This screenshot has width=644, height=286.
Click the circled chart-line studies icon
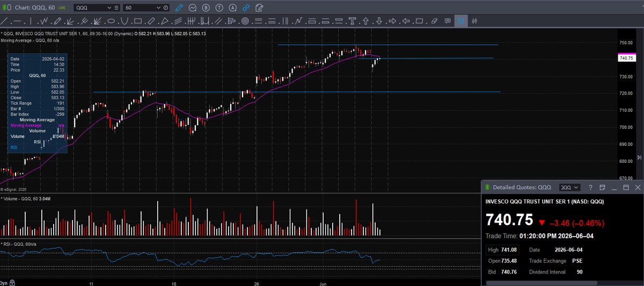193,8
